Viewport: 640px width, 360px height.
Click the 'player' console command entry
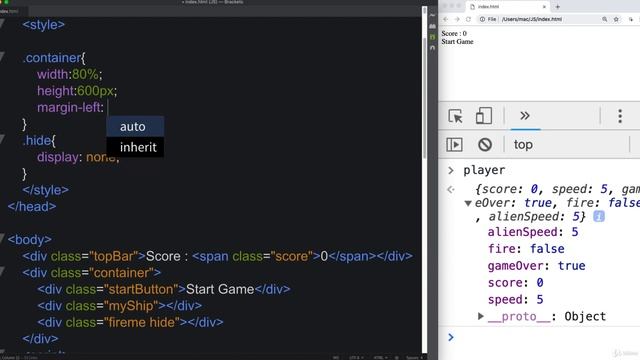[484, 170]
